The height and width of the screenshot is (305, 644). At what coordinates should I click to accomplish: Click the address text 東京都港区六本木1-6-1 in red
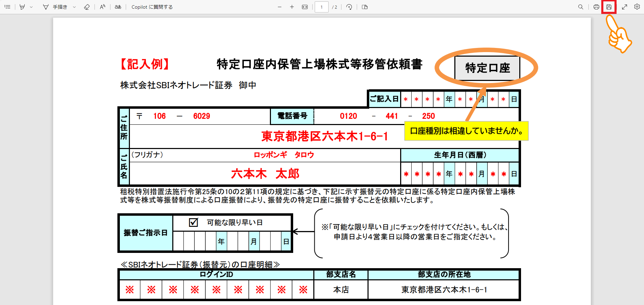click(x=324, y=136)
